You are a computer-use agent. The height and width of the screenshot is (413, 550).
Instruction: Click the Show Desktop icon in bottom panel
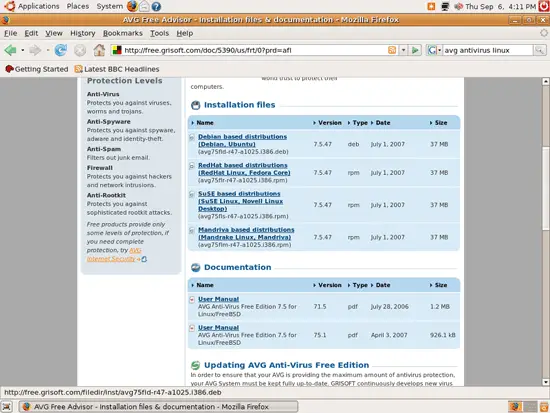[x=7, y=407]
